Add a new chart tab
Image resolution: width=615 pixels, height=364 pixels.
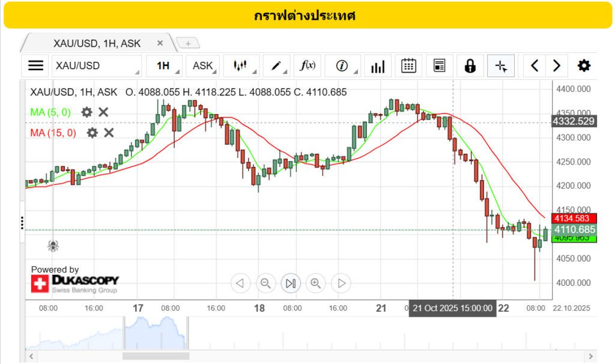tap(188, 43)
